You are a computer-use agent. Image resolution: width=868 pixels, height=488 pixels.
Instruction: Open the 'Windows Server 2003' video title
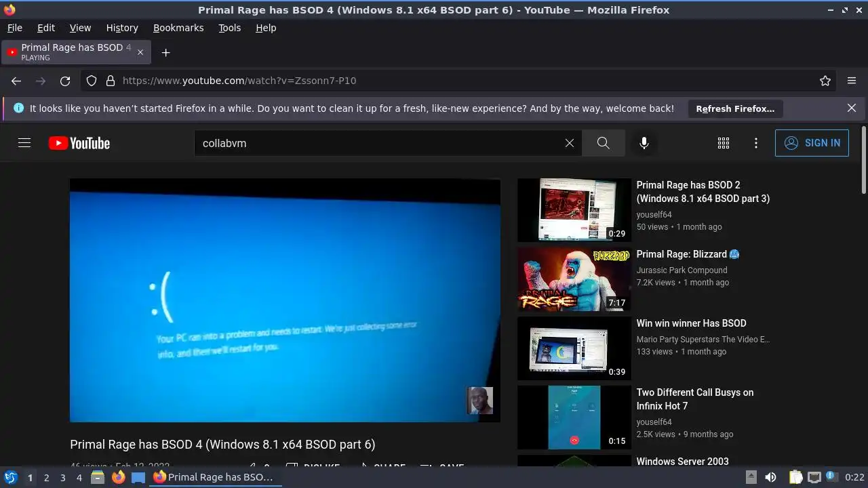pyautogui.click(x=682, y=462)
